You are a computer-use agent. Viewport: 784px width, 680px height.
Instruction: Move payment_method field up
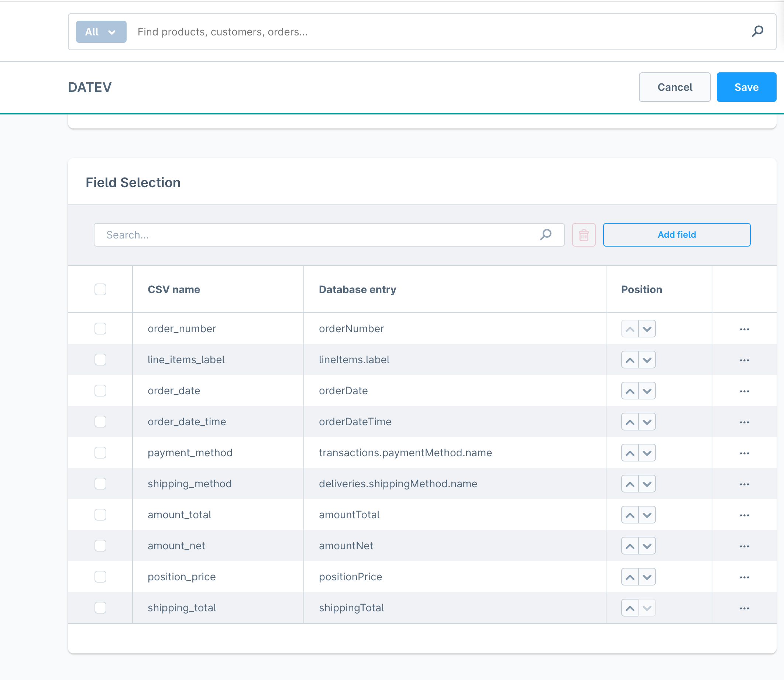coord(630,453)
